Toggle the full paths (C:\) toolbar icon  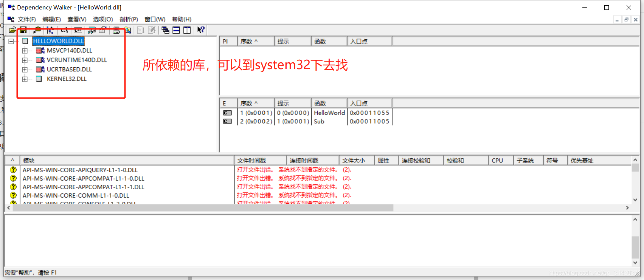tap(64, 30)
